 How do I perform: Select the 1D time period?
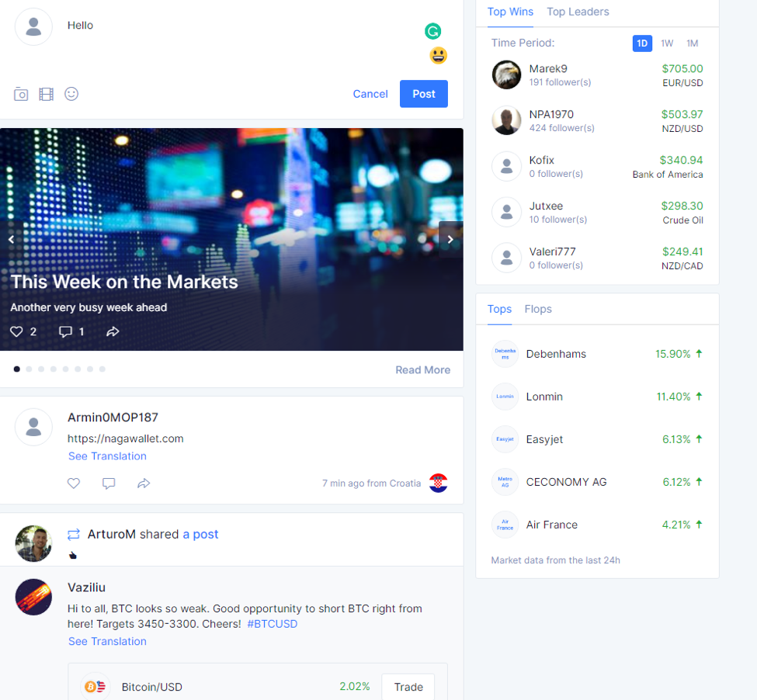(642, 43)
